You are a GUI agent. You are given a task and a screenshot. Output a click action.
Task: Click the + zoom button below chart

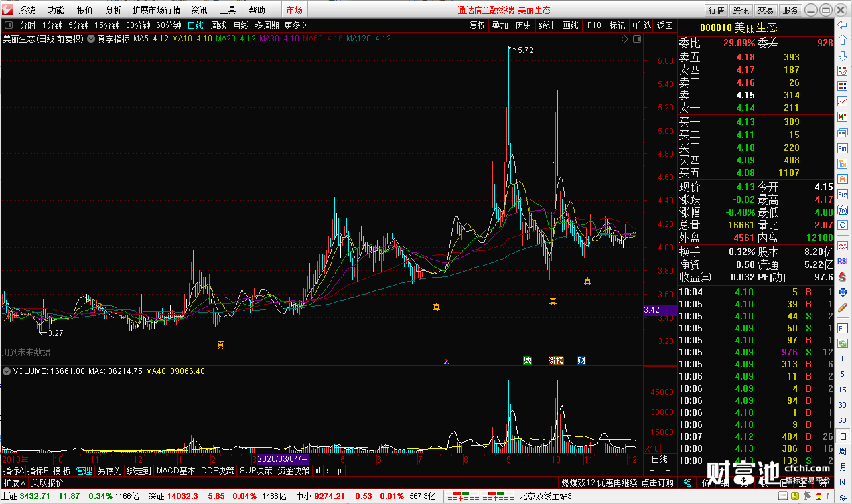pyautogui.click(x=652, y=471)
